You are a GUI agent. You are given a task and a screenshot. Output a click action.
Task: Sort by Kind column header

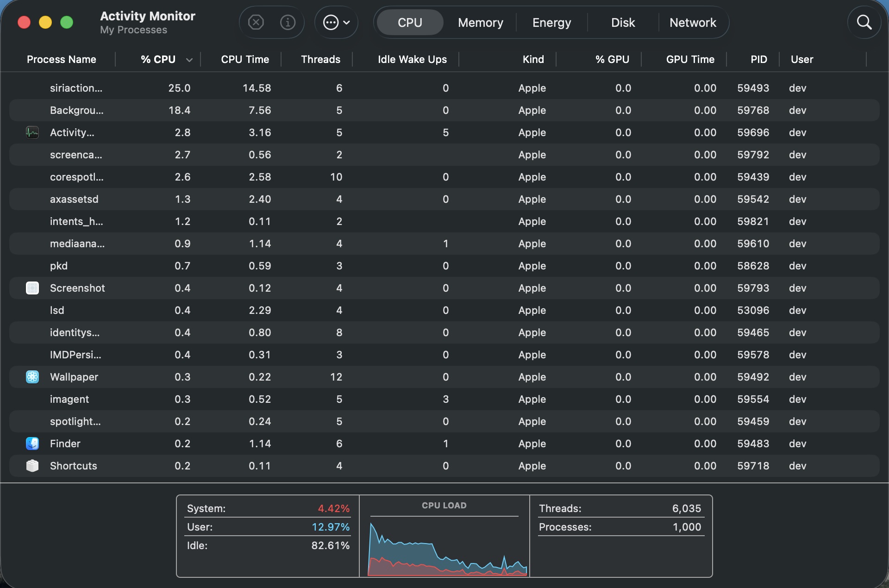(533, 59)
